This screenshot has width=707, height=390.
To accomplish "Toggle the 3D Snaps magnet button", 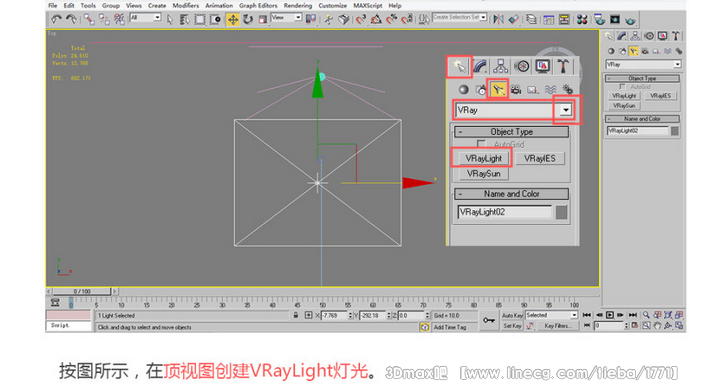I will [361, 19].
